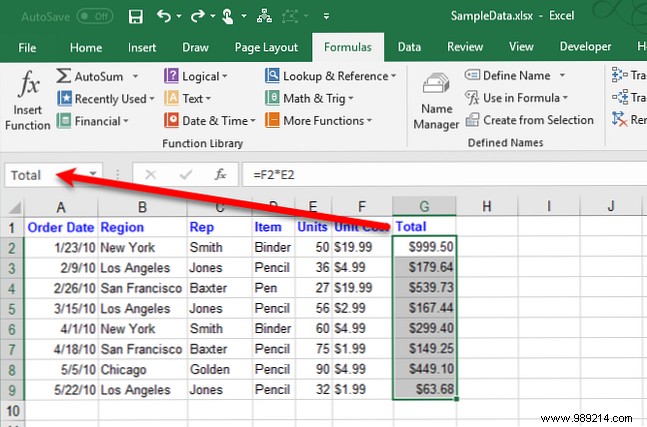This screenshot has width=647, height=427.
Task: Switch to the Draw tab
Action: (x=195, y=48)
